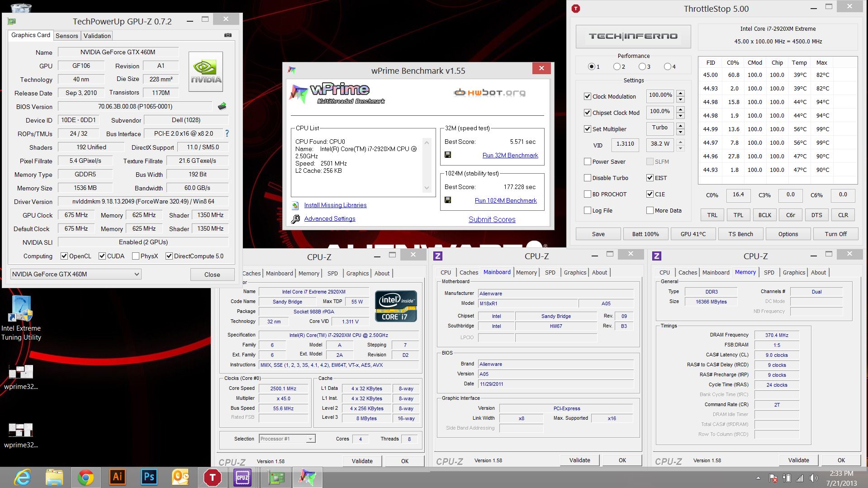Click the BIOS save chip icon in GPU-Z
This screenshot has height=488, width=868.
point(222,106)
